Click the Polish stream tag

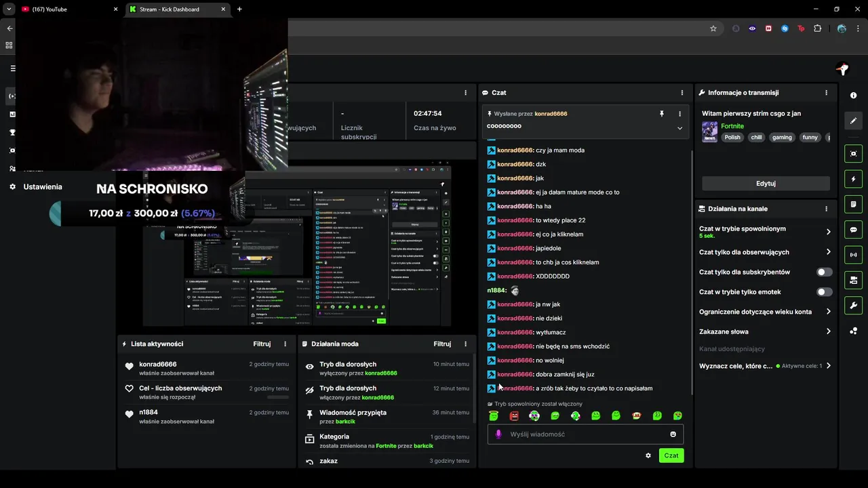click(732, 137)
